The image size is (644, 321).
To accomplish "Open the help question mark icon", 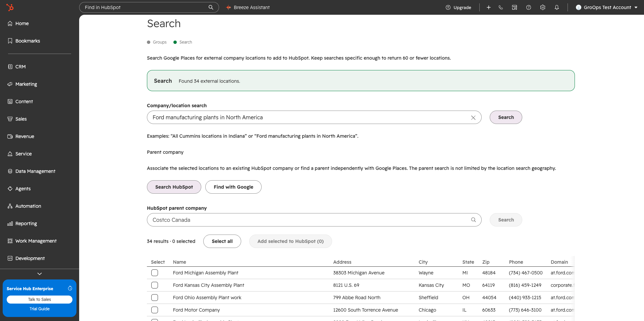I will [529, 7].
